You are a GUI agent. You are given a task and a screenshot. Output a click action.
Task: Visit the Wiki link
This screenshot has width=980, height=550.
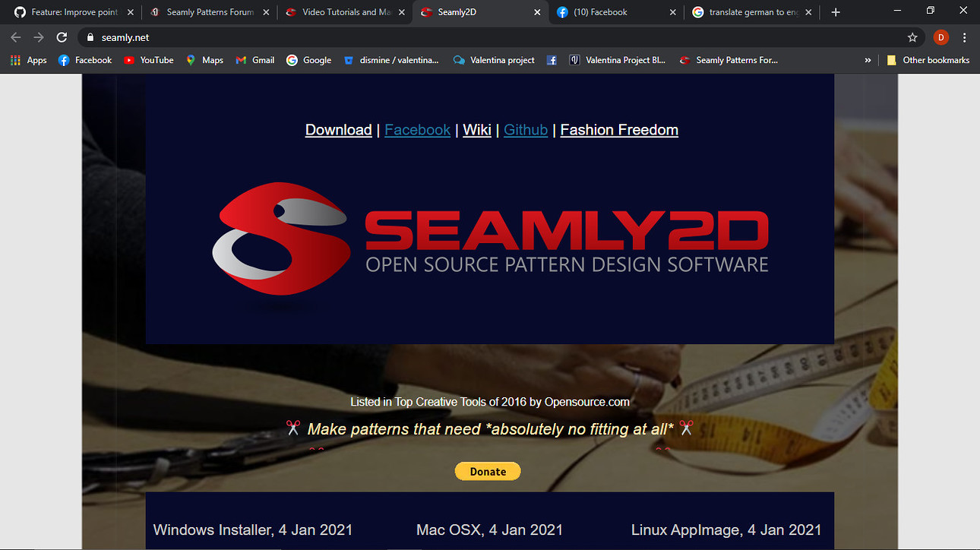(476, 130)
